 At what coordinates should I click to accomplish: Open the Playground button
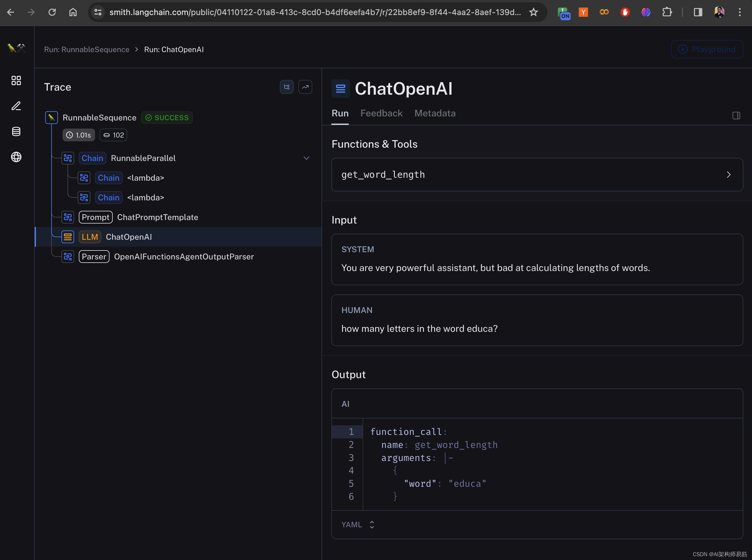pos(707,50)
